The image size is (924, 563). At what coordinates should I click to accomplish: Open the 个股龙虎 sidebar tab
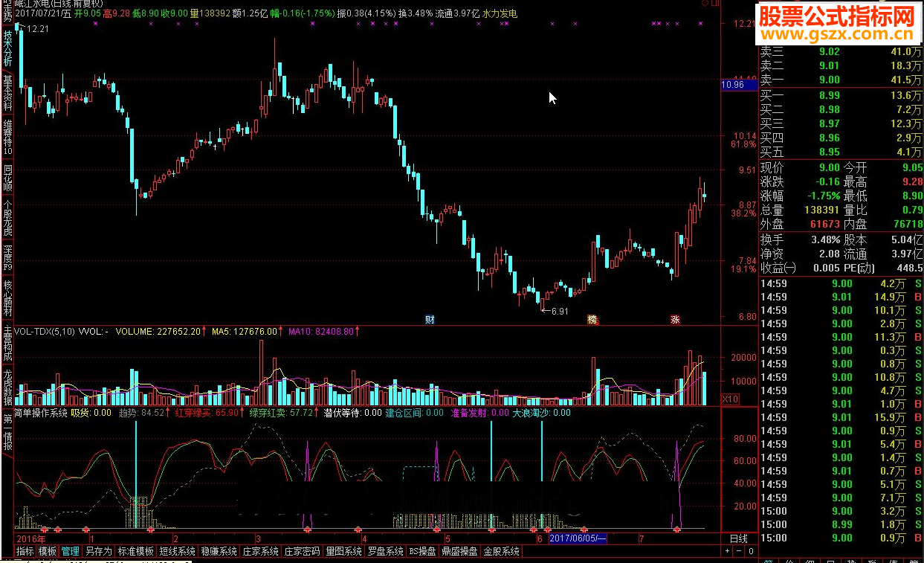click(7, 217)
